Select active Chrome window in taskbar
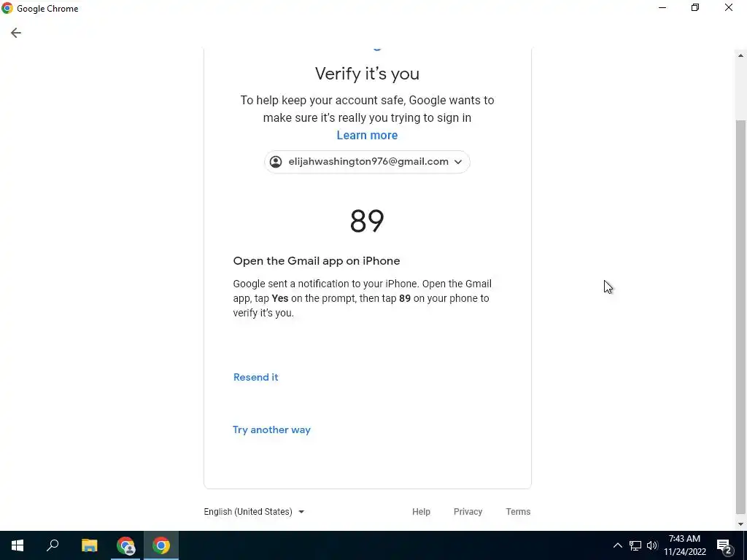 click(x=161, y=545)
